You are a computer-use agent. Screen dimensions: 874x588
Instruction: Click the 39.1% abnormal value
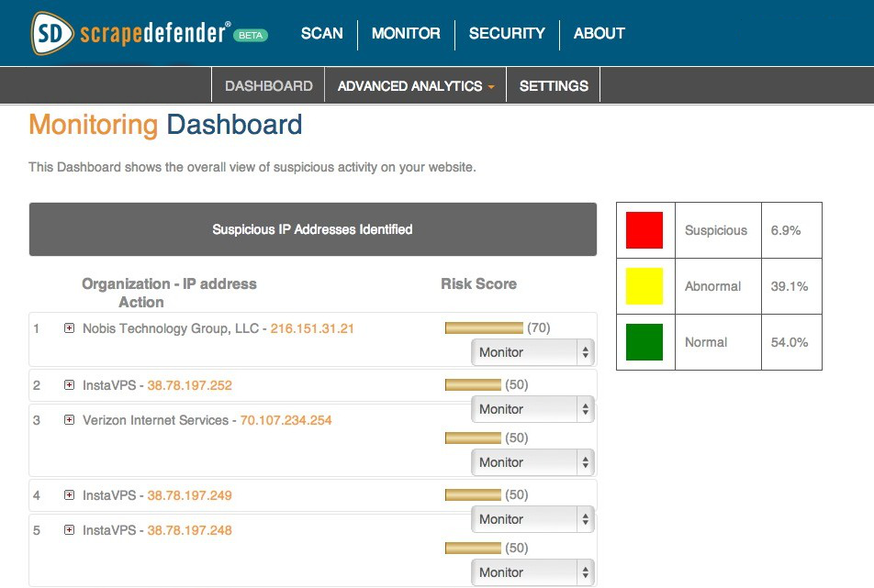point(790,286)
